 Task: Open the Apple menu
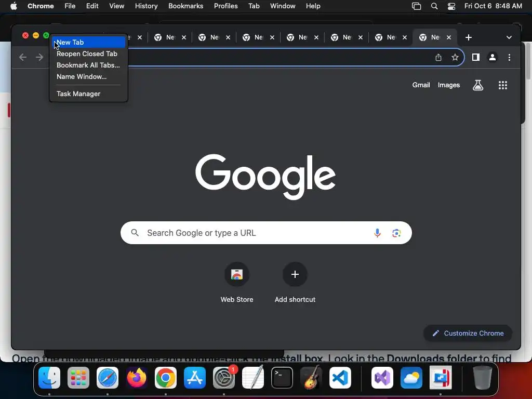pos(14,6)
